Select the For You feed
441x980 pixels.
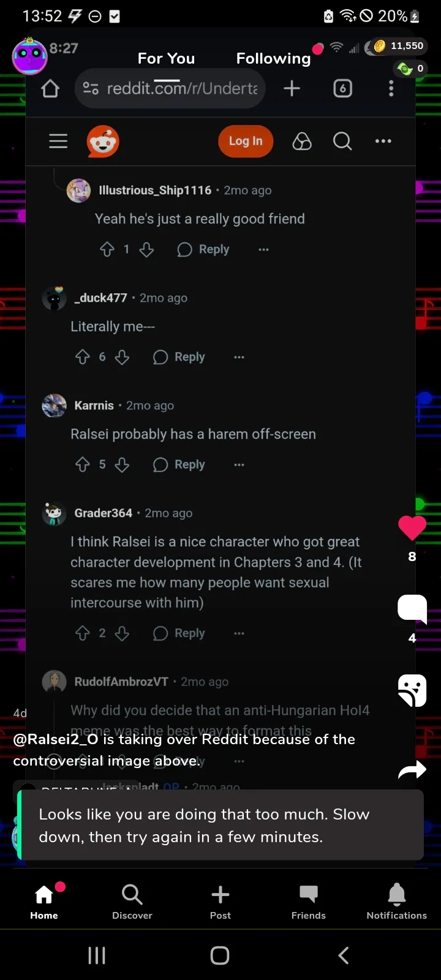167,58
